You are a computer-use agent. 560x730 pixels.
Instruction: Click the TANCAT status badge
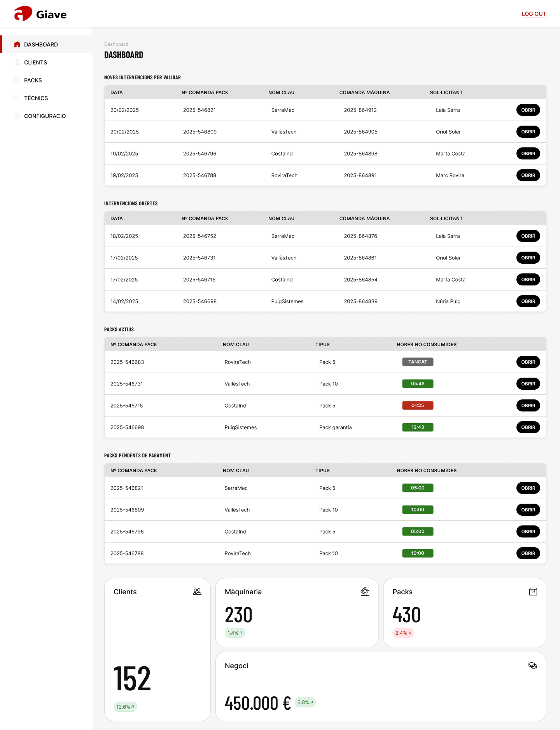click(418, 362)
